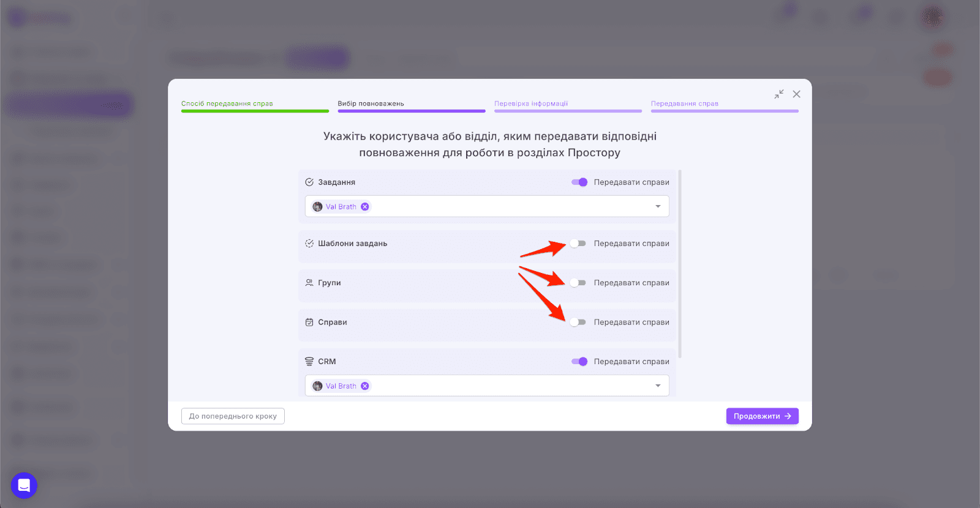Click the Групи people icon
Screen dimensions: 980x508
[309, 283]
